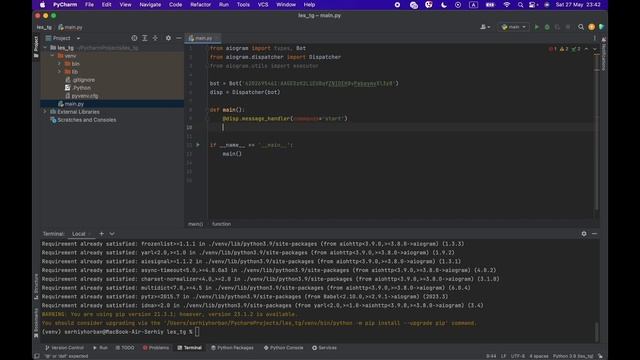Click Python interpreter entry in status bar
640x360 pixels.
coord(573,356)
